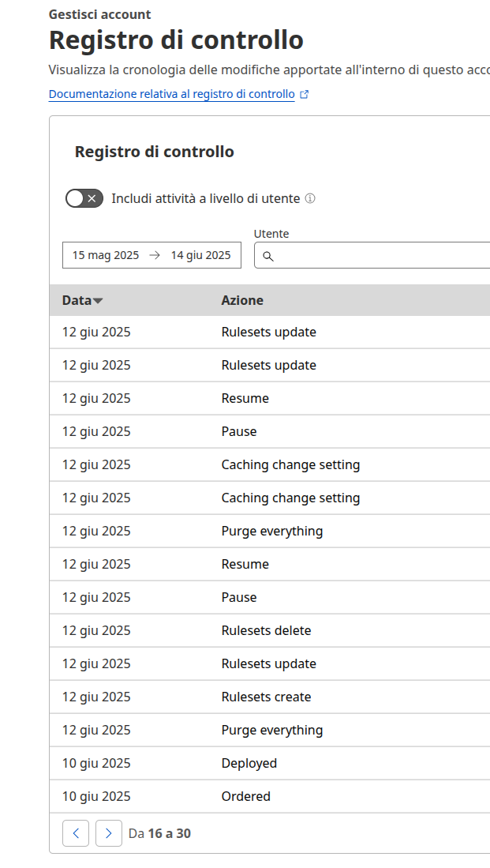Select the Ordered entry from 10 giu 2025

(x=270, y=797)
